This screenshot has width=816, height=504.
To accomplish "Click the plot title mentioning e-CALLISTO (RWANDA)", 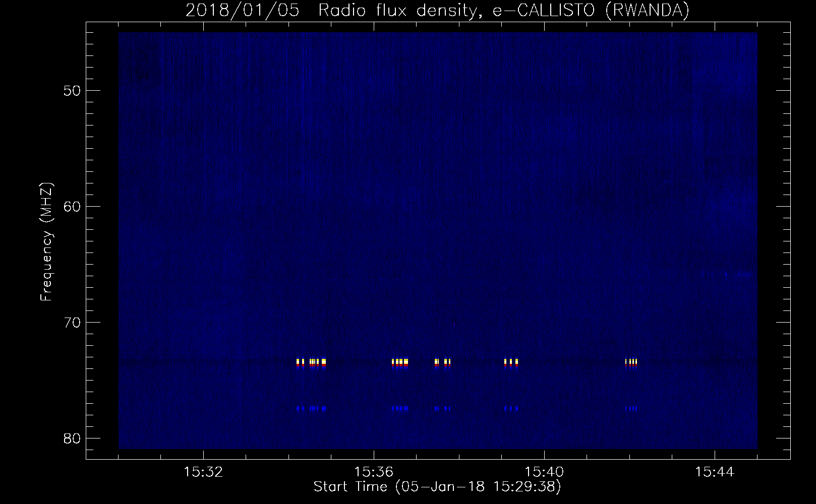I will pos(437,10).
